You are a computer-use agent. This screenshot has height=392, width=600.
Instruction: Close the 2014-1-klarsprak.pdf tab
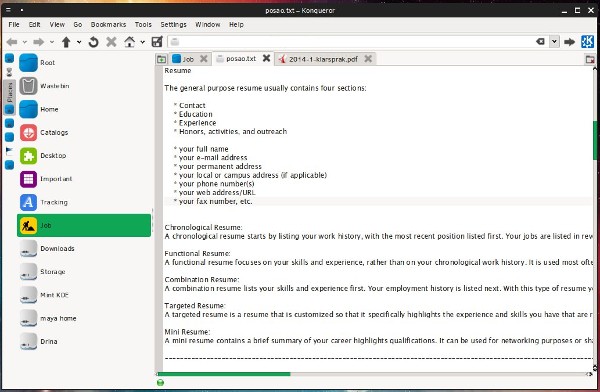pyautogui.click(x=368, y=59)
